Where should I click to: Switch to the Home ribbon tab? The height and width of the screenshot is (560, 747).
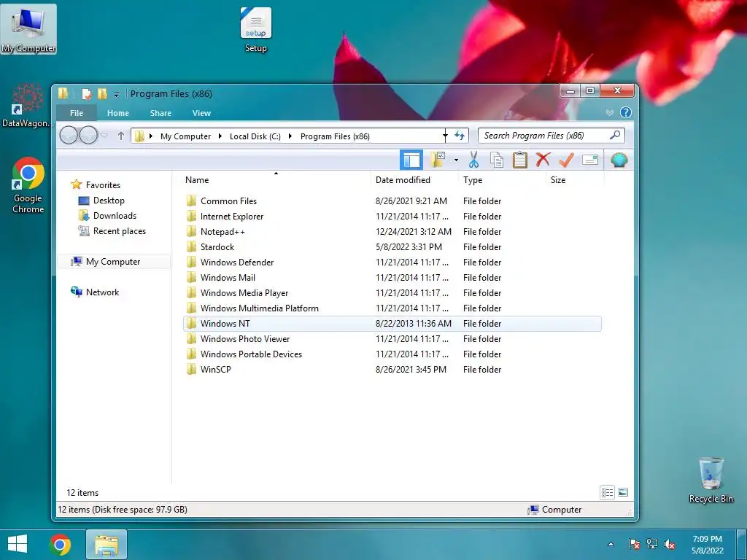click(x=117, y=113)
